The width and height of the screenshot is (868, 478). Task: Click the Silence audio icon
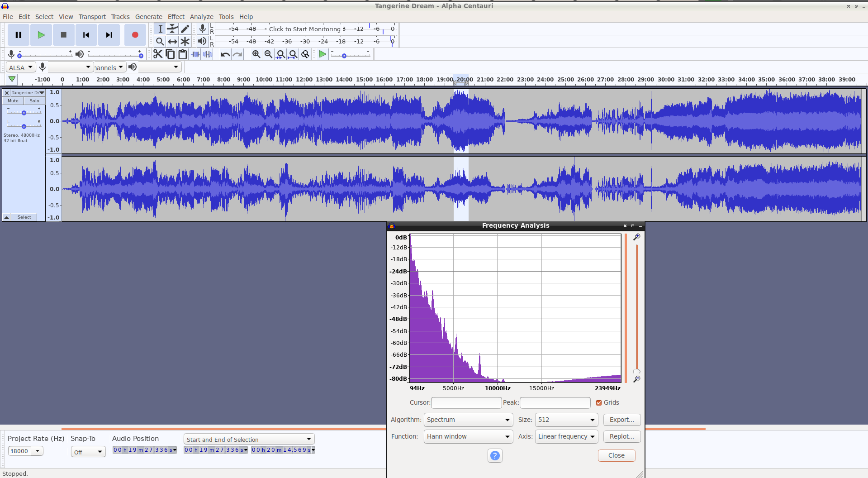pyautogui.click(x=208, y=54)
